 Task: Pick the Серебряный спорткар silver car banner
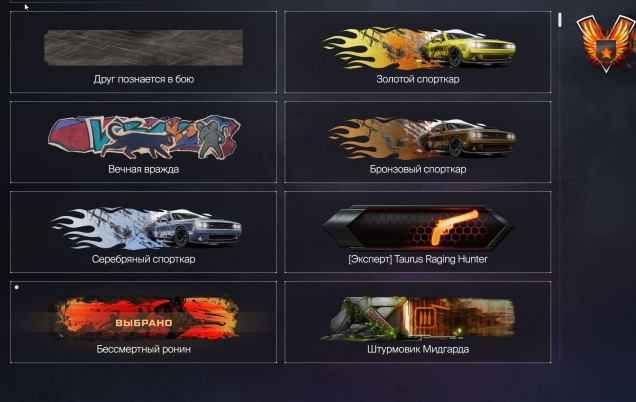coord(146,228)
